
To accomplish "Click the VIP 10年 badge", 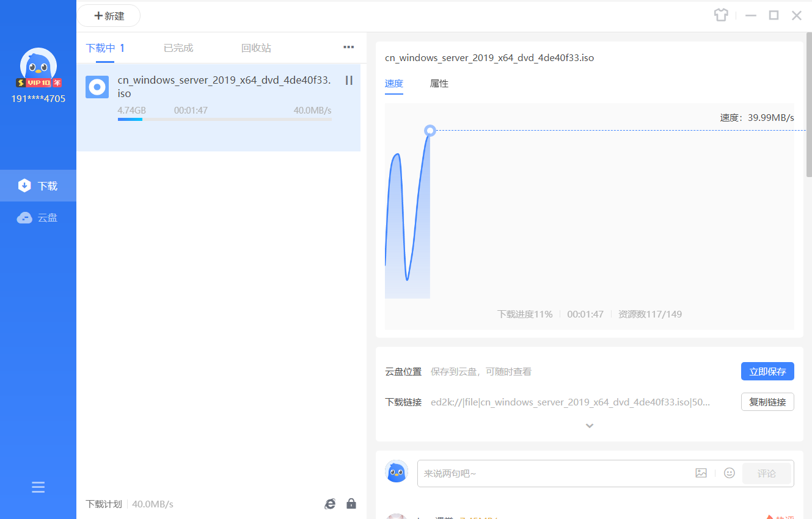I will 39,82.
